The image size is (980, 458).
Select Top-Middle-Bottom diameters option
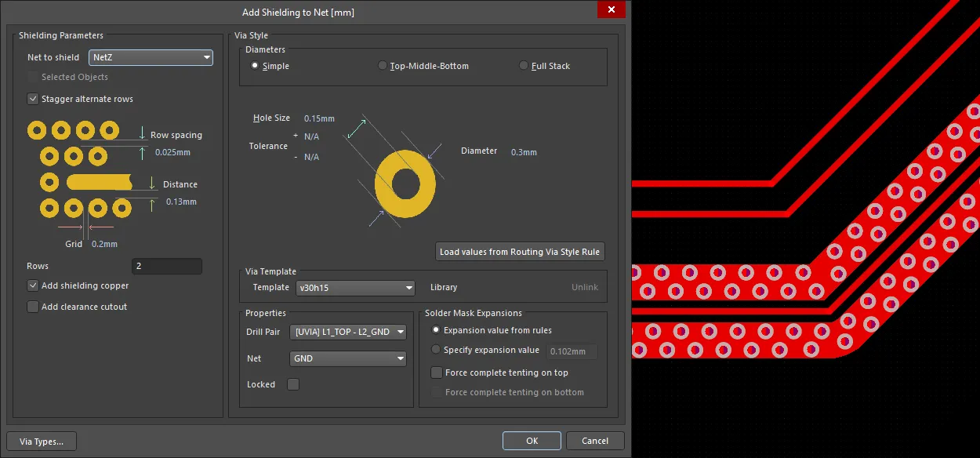[x=383, y=66]
